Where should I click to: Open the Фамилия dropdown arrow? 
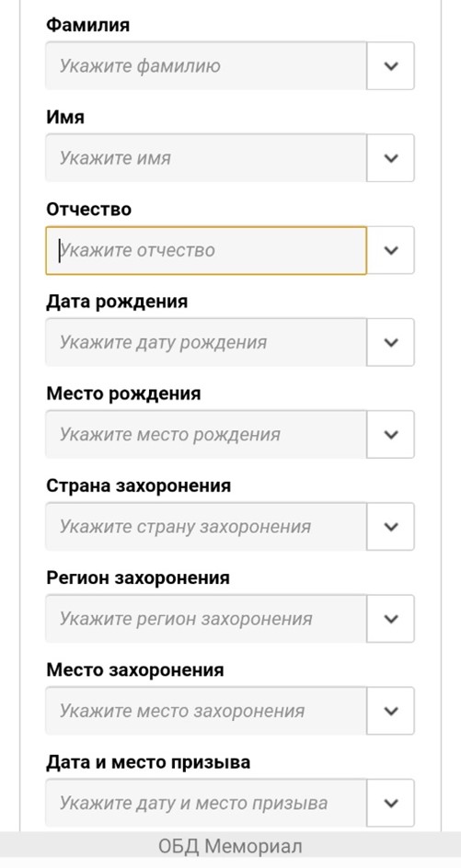pos(391,66)
